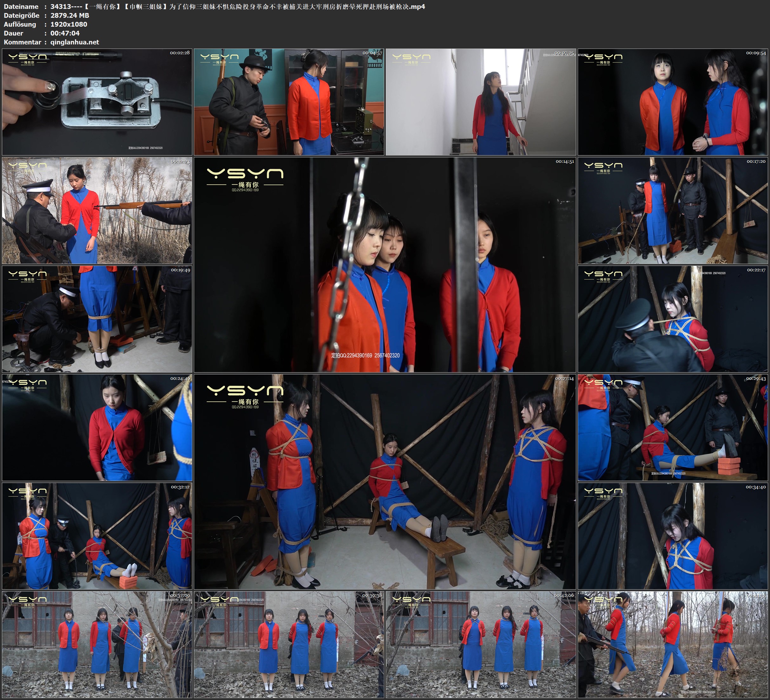The height and width of the screenshot is (700, 770).
Task: Click the qinglanhua.net comment text
Action: (75, 42)
